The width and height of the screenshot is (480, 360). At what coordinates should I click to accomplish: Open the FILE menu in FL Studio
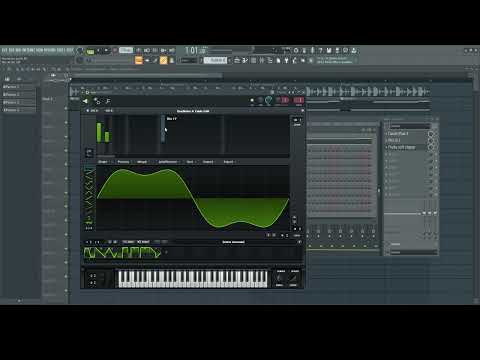tap(5, 50)
